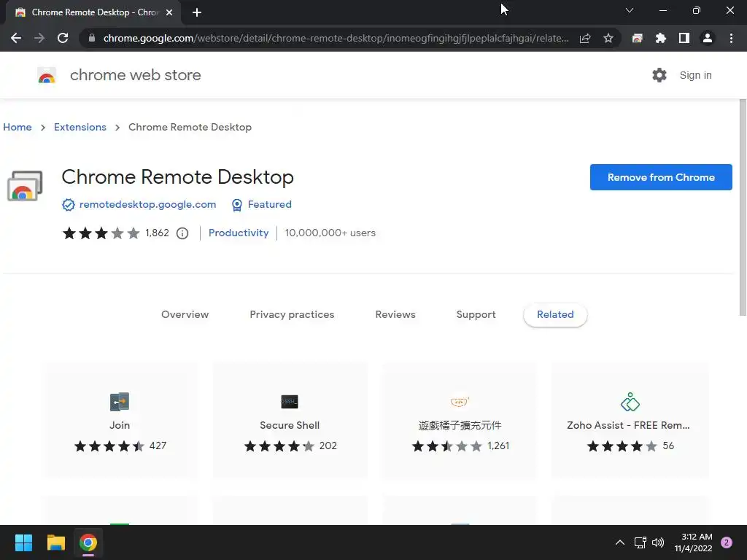
Task: Bookmark this tab with the star icon
Action: 608,38
